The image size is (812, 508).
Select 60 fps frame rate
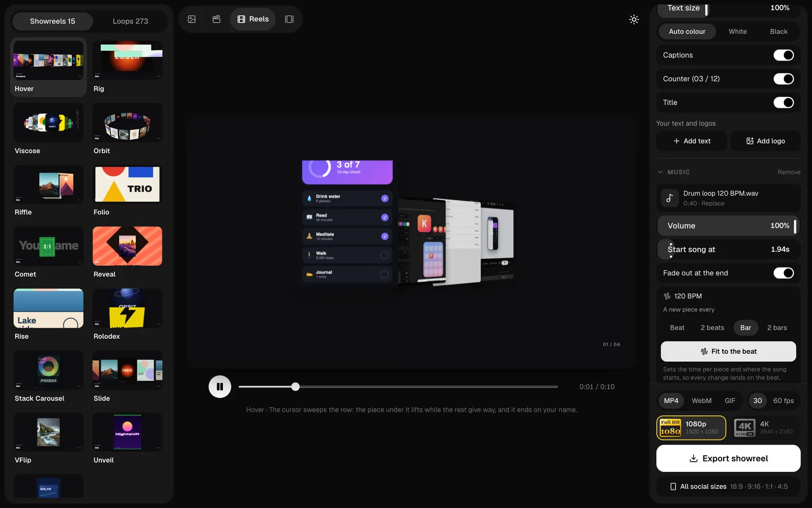point(783,401)
